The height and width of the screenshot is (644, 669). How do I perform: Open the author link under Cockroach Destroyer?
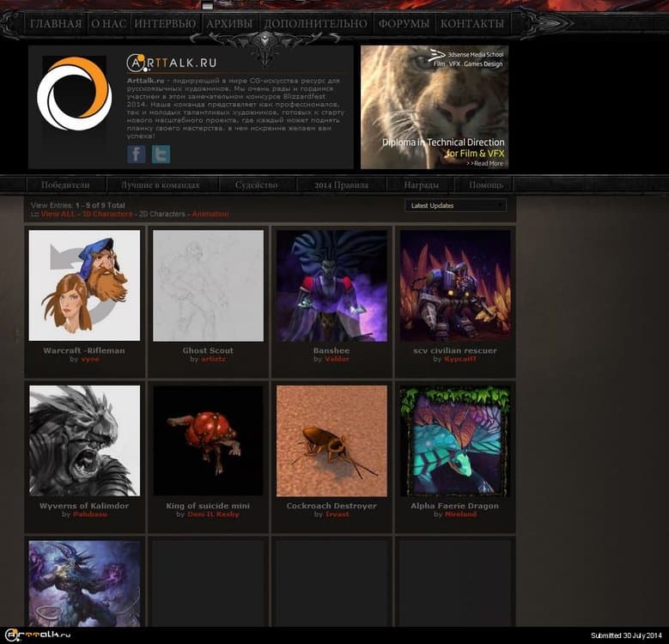(x=337, y=514)
